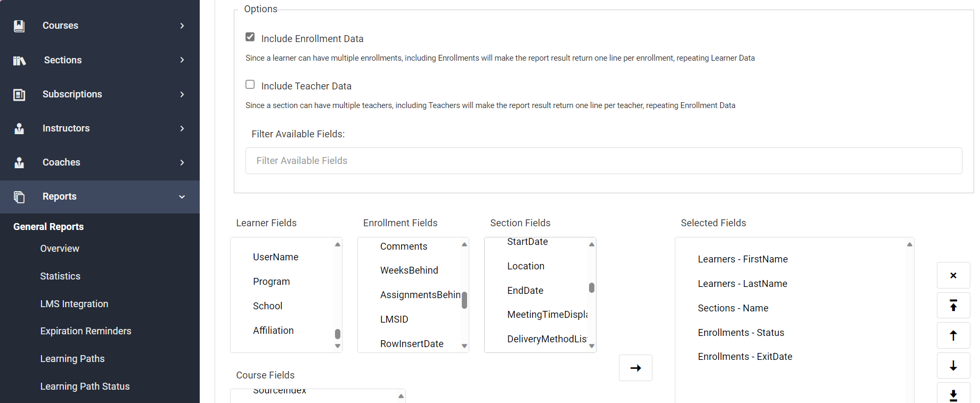Collapse the Reports section chevron
The image size is (980, 403).
(x=182, y=196)
